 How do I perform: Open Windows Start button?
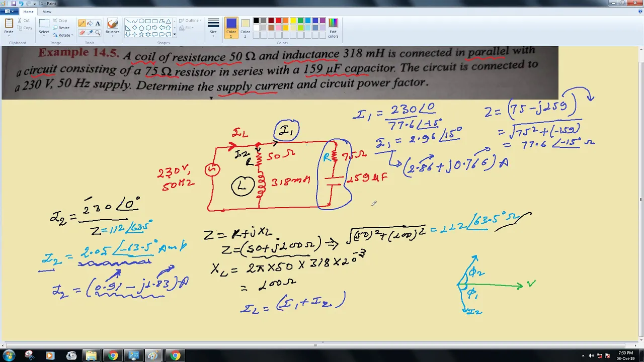9,355
